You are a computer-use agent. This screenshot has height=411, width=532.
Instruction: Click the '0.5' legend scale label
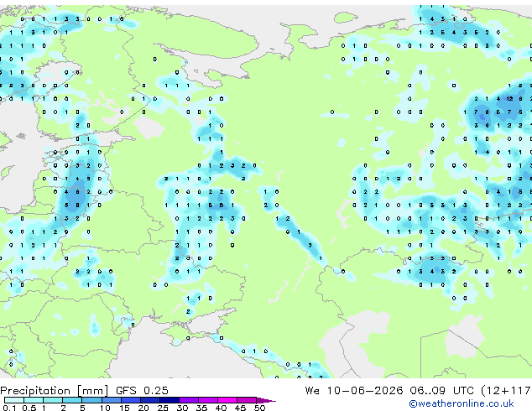click(29, 408)
